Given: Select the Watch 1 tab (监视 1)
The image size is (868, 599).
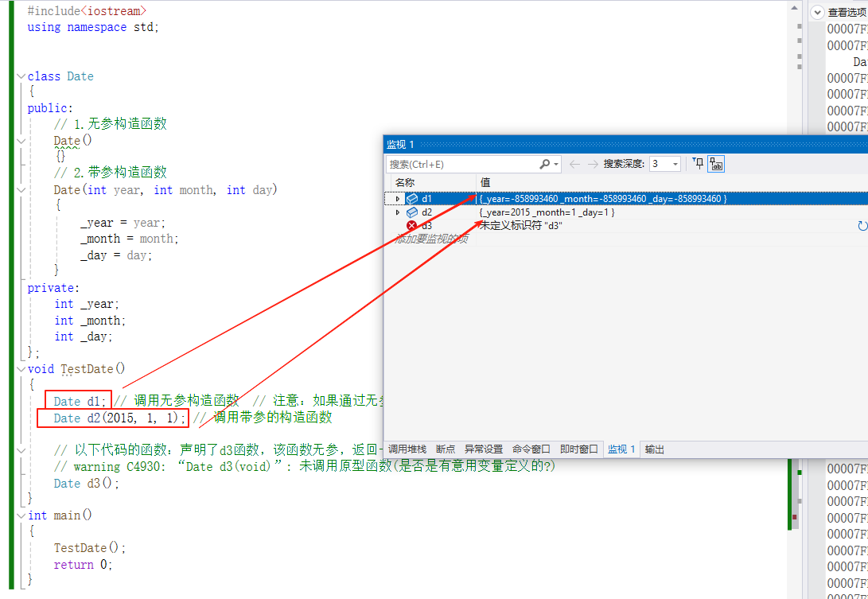Looking at the screenshot, I should pos(621,449).
